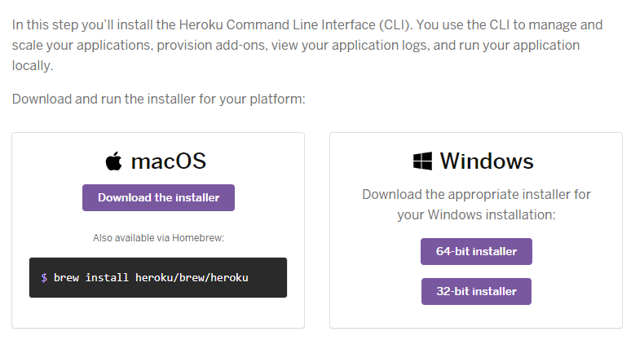644x340 pixels.
Task: Click the word 'brew' after the prompt
Action: (66, 278)
